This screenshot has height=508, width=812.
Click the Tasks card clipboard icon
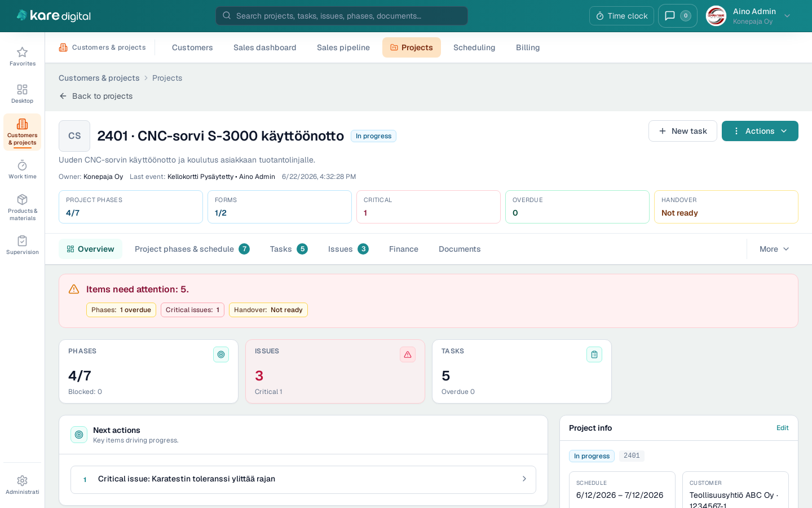[594, 354]
